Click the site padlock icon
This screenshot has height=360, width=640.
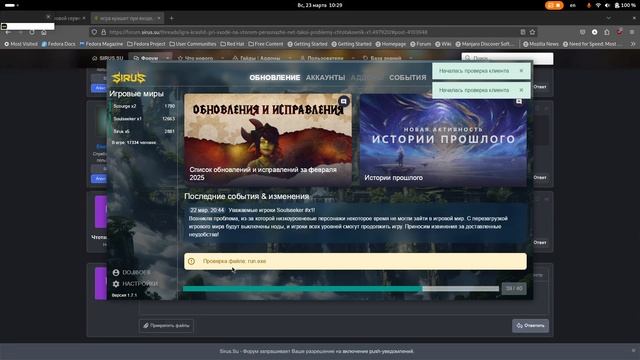(x=104, y=32)
